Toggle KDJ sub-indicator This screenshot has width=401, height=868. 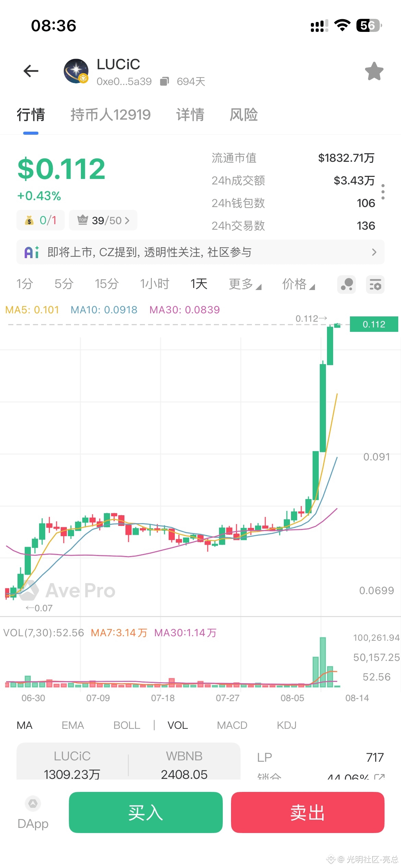coord(287,725)
